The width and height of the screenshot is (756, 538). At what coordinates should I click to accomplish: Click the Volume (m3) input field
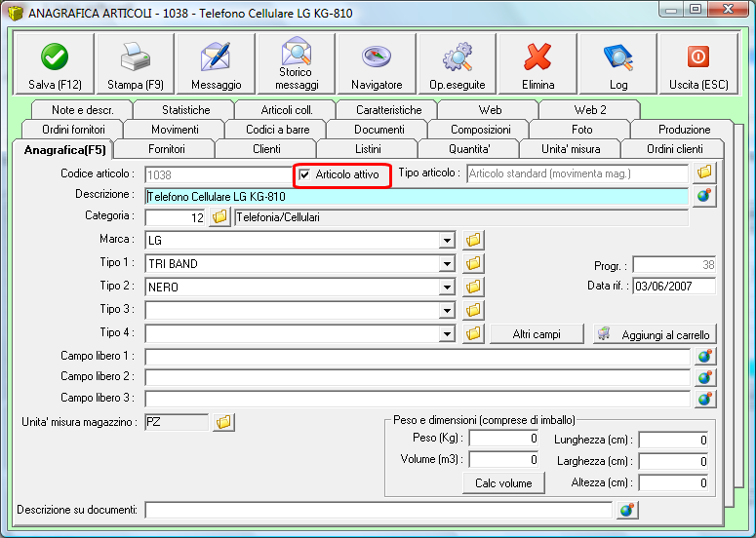504,459
